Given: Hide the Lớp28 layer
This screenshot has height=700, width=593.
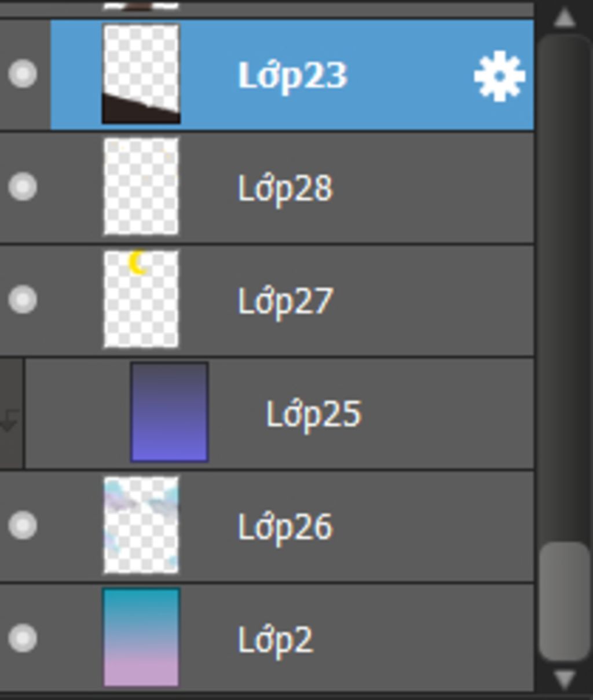Looking at the screenshot, I should (x=23, y=186).
